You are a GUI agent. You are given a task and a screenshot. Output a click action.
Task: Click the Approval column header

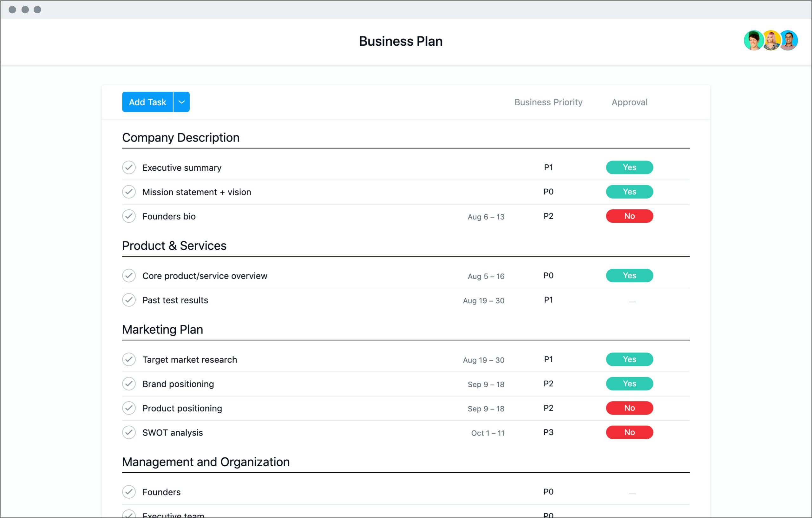click(630, 102)
